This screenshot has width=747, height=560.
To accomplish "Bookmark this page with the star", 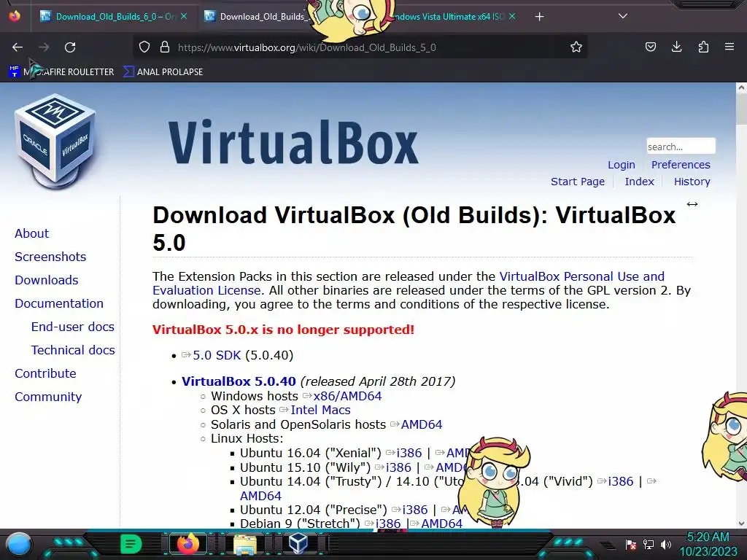I will pos(576,47).
